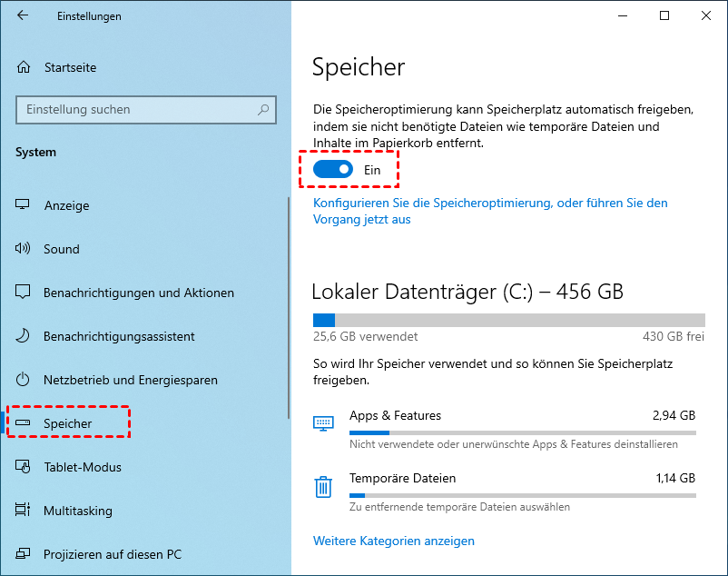Select Speicher in the sidebar

[x=68, y=423]
